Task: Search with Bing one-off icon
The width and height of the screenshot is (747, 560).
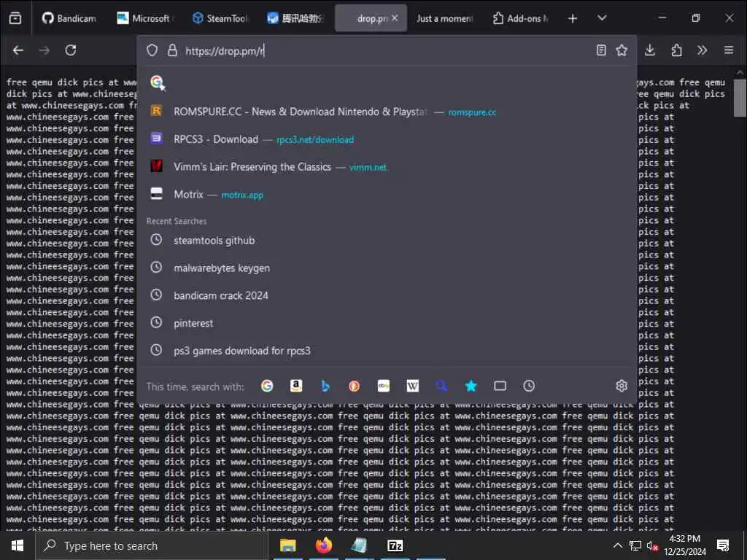Action: [325, 386]
